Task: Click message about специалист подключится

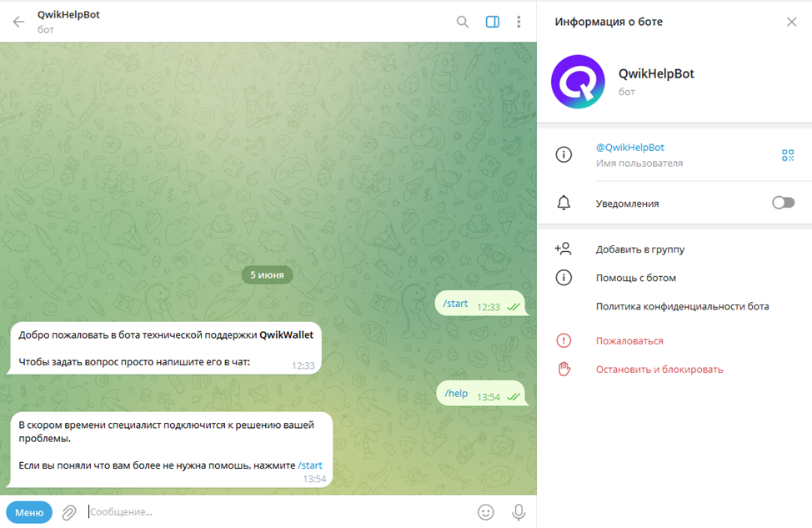Action: pos(169,450)
